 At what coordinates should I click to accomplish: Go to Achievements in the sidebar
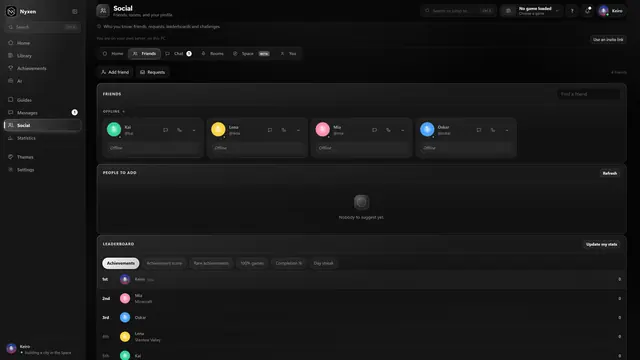point(42,68)
